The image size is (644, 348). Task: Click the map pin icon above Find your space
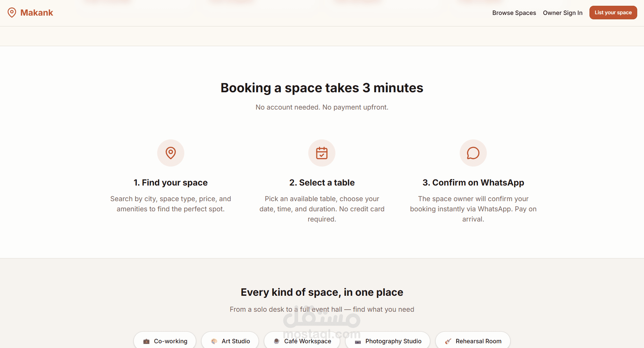(x=171, y=153)
